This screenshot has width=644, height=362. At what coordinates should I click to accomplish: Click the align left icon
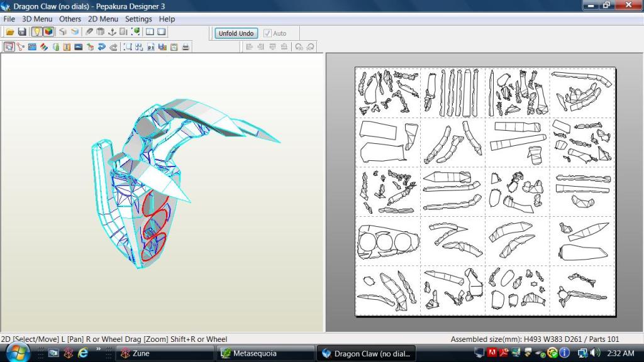point(249,47)
